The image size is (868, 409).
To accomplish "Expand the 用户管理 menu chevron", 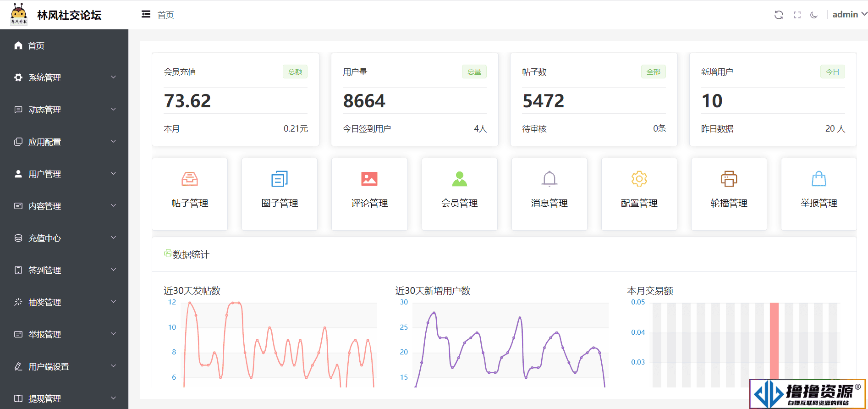I will pyautogui.click(x=114, y=173).
